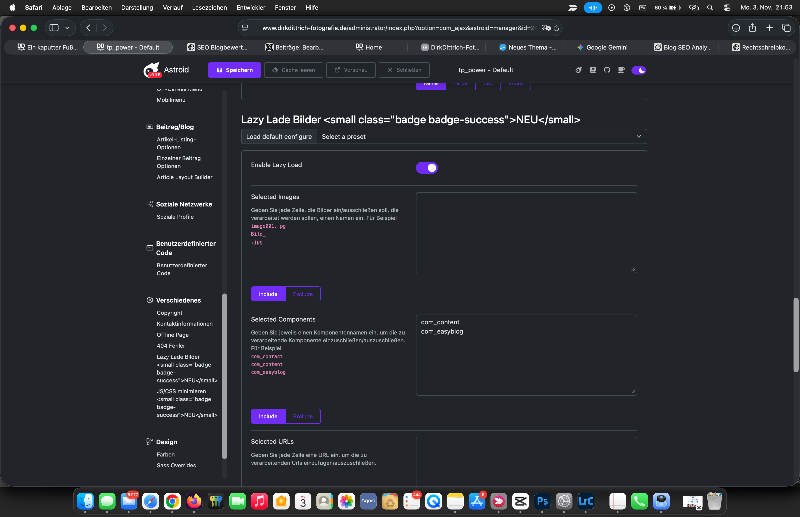Open the Music app in dock
Screen dimensions: 800x517
[259, 500]
